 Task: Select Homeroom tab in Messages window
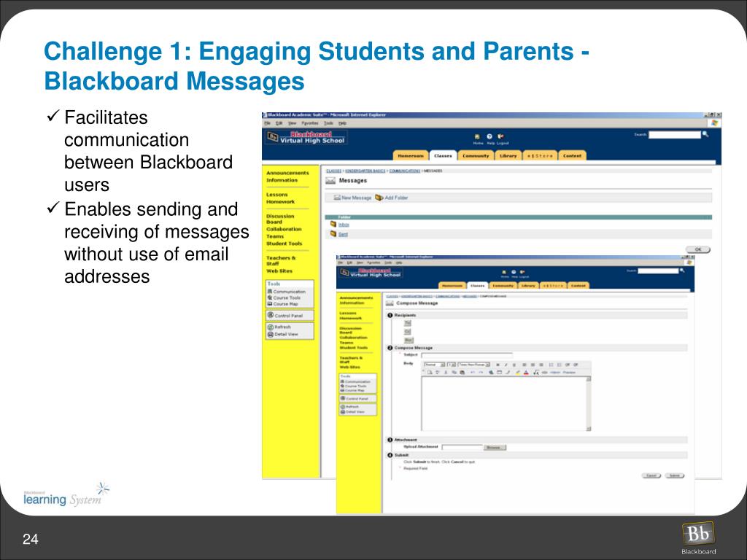pos(411,156)
